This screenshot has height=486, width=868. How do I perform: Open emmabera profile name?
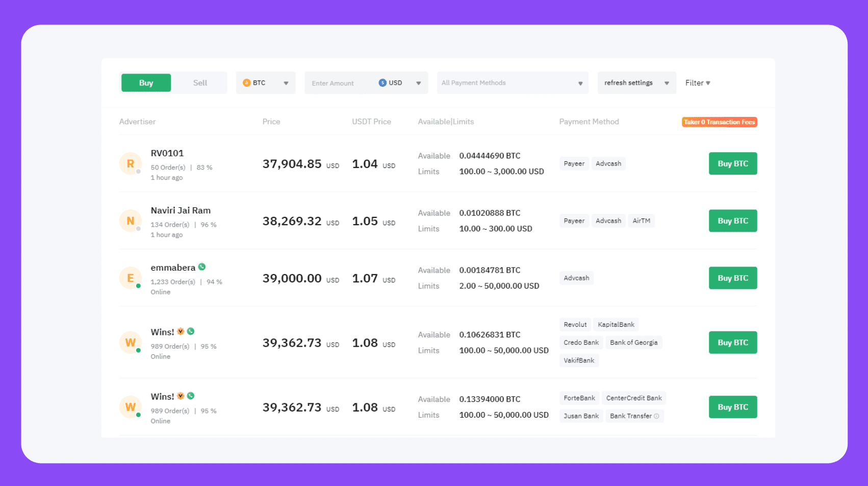(x=173, y=268)
